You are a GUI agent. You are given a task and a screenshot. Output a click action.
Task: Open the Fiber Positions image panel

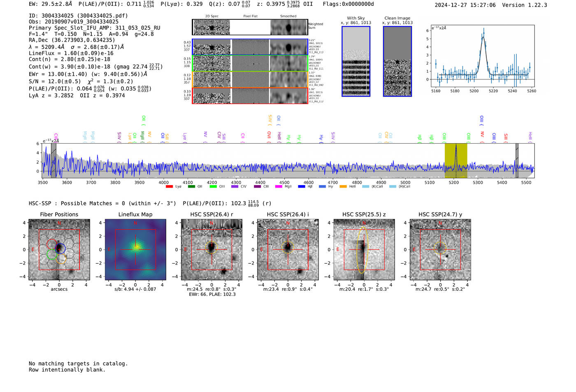pos(59,249)
